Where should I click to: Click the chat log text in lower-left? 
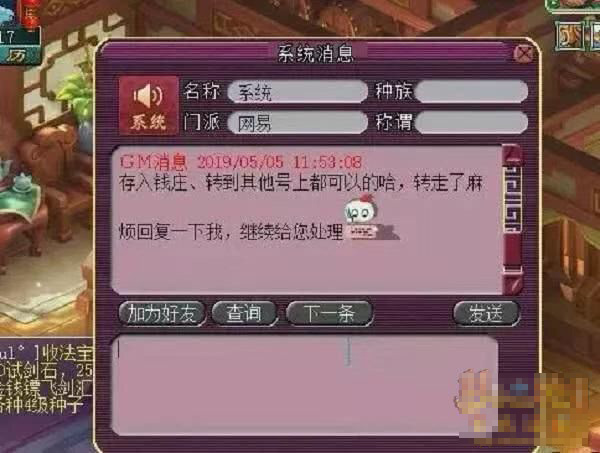tap(46, 379)
